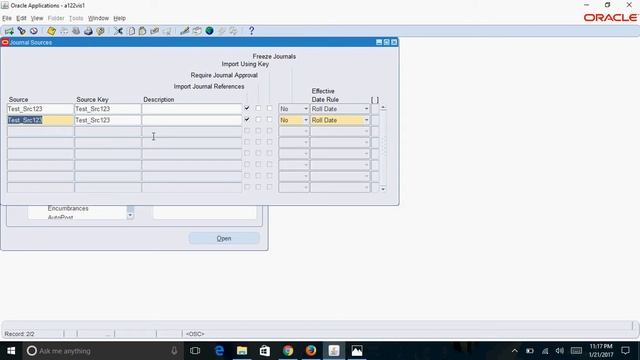Image resolution: width=640 pixels, height=360 pixels.
Task: Click the Find flashlight toolbar icon
Action: (22, 31)
